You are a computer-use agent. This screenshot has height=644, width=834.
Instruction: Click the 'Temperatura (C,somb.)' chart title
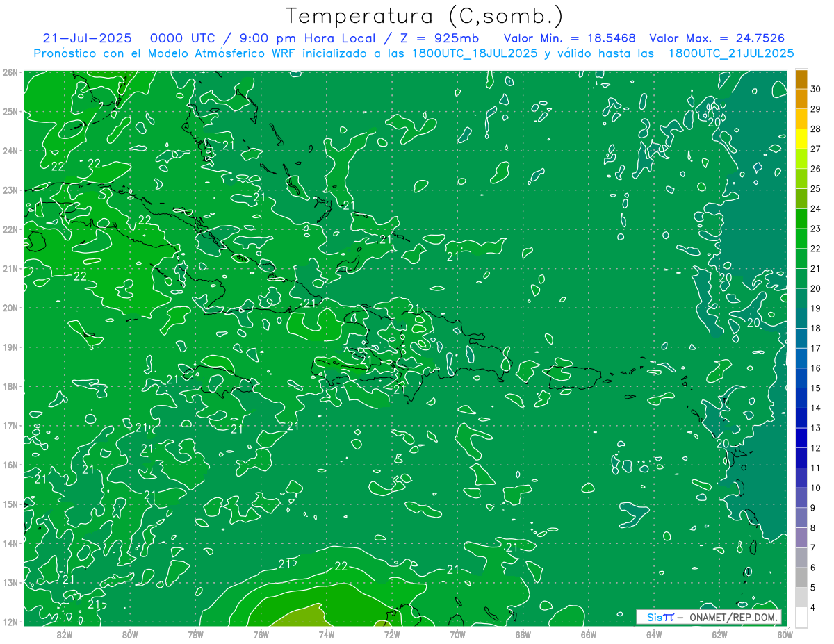(425, 16)
